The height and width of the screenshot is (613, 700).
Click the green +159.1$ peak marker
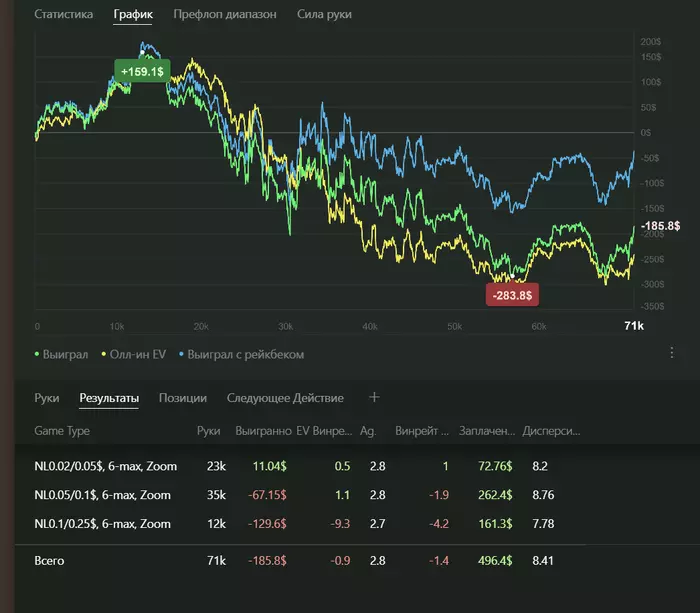(143, 72)
